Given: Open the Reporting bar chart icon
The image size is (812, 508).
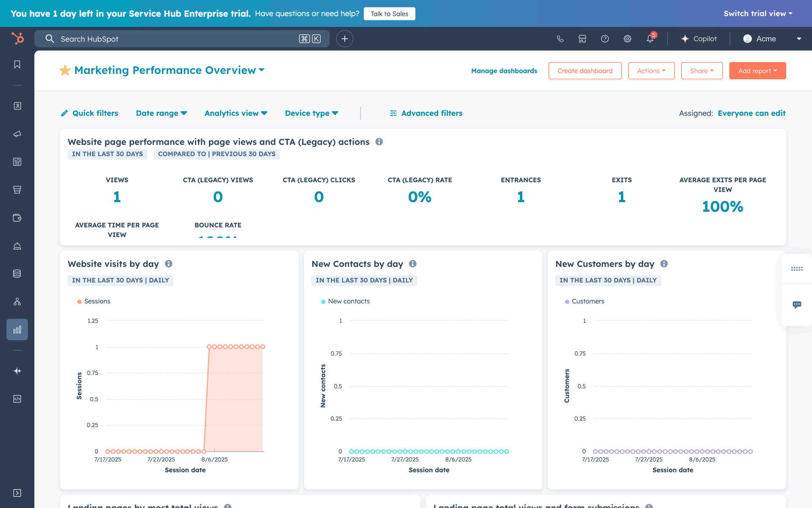Looking at the screenshot, I should pyautogui.click(x=17, y=329).
